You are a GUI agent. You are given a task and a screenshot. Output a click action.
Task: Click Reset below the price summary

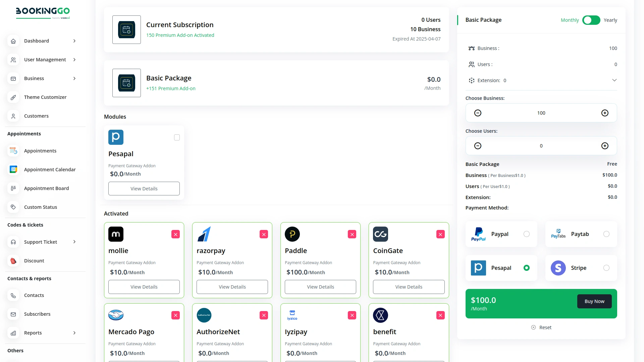541,327
